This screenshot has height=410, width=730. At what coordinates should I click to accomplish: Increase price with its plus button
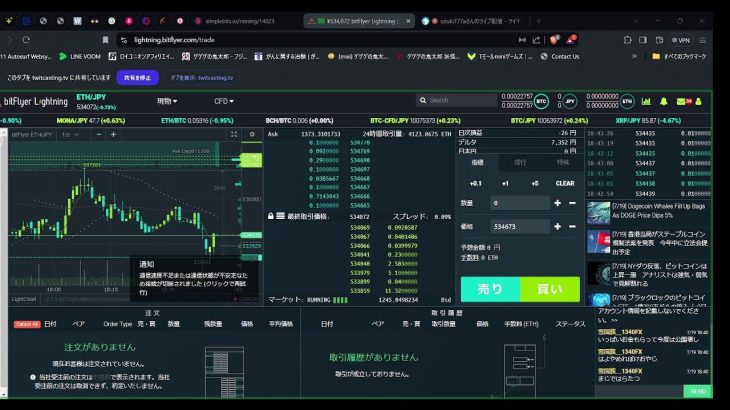[557, 226]
